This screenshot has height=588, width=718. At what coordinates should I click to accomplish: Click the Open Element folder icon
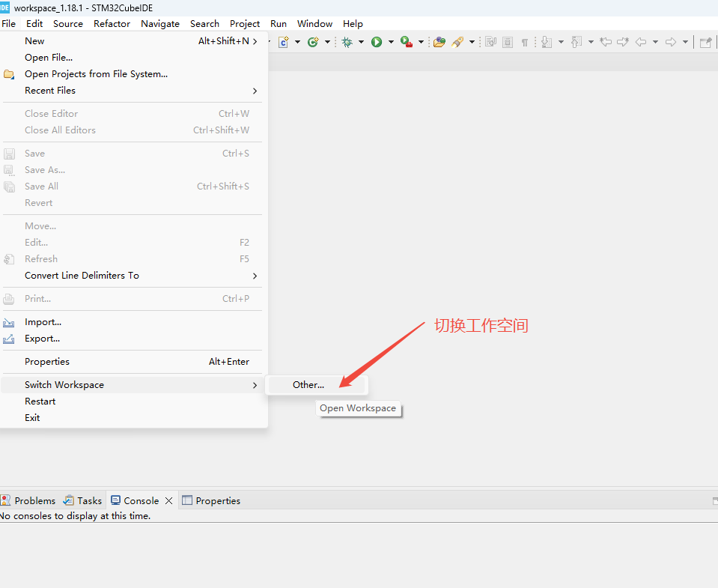coord(439,42)
